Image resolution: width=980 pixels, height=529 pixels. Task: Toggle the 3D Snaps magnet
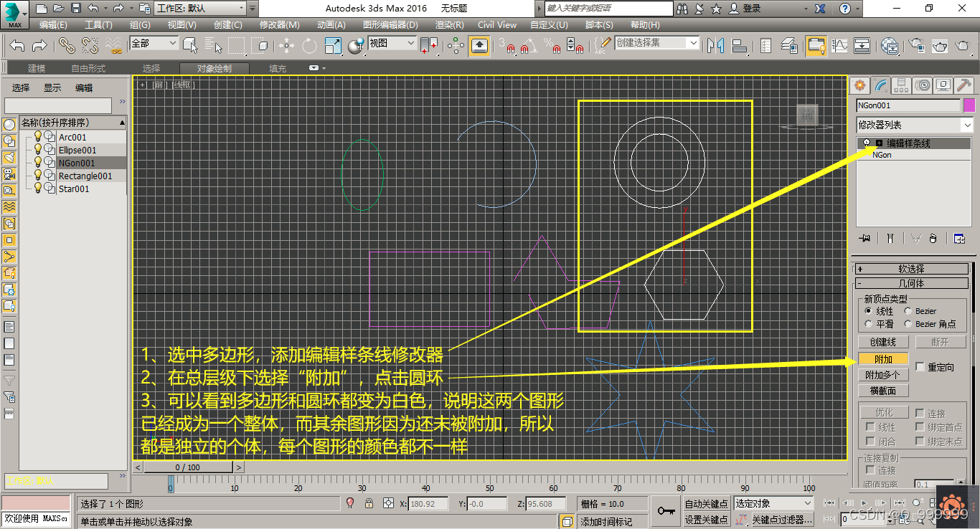(x=507, y=46)
